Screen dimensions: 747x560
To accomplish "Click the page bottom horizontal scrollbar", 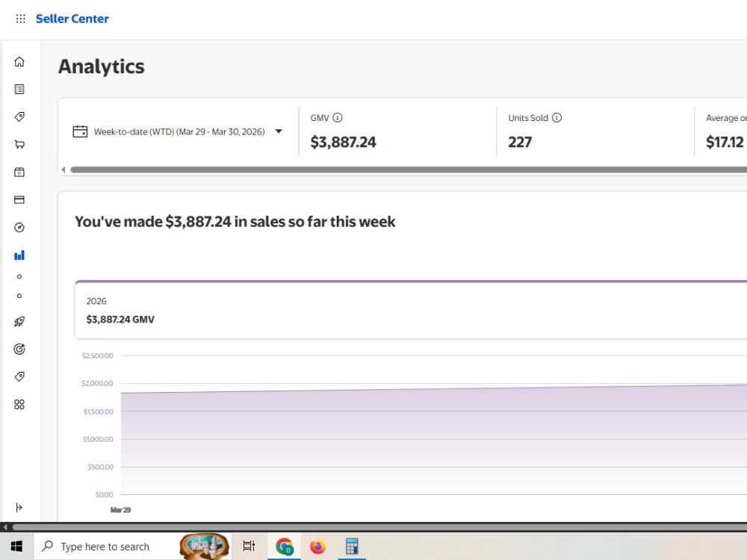I will point(379,527).
